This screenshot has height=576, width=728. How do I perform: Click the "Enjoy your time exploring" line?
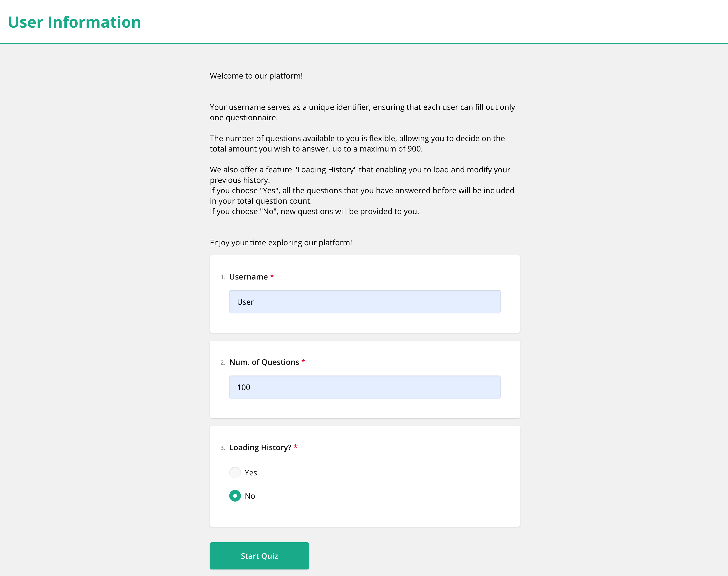click(281, 243)
